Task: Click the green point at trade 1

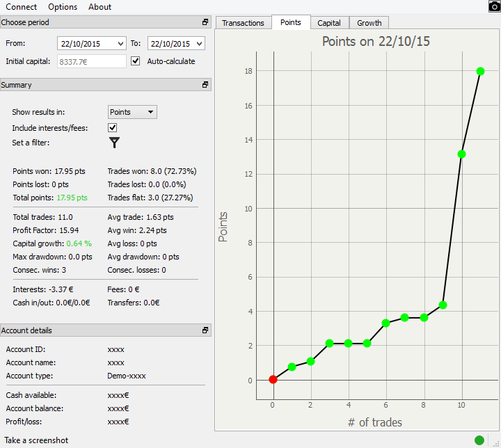Action: click(292, 367)
